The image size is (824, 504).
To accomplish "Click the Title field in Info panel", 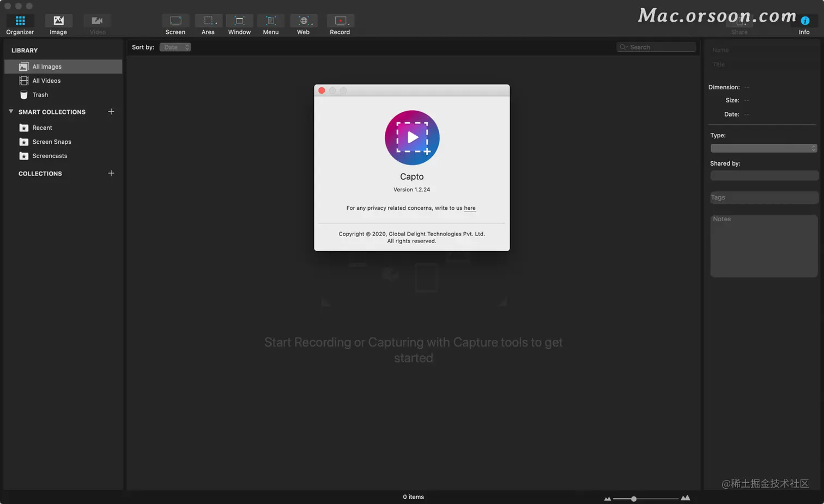I will 763,65.
